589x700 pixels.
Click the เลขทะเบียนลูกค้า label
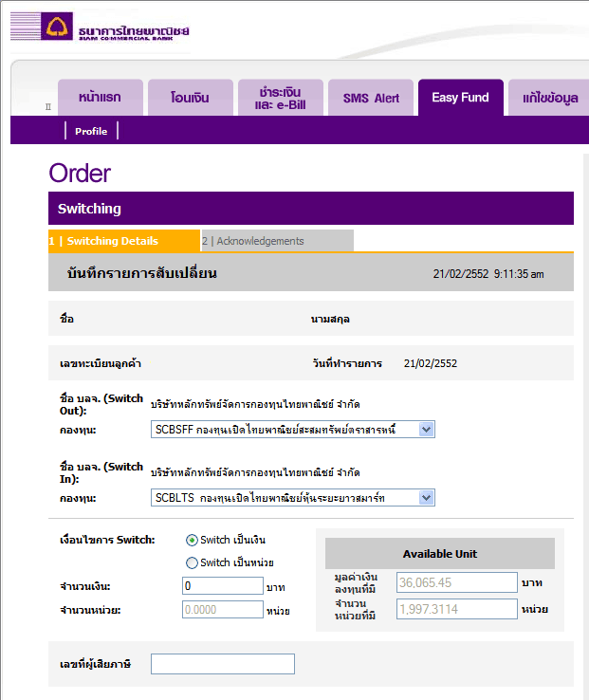click(x=101, y=363)
